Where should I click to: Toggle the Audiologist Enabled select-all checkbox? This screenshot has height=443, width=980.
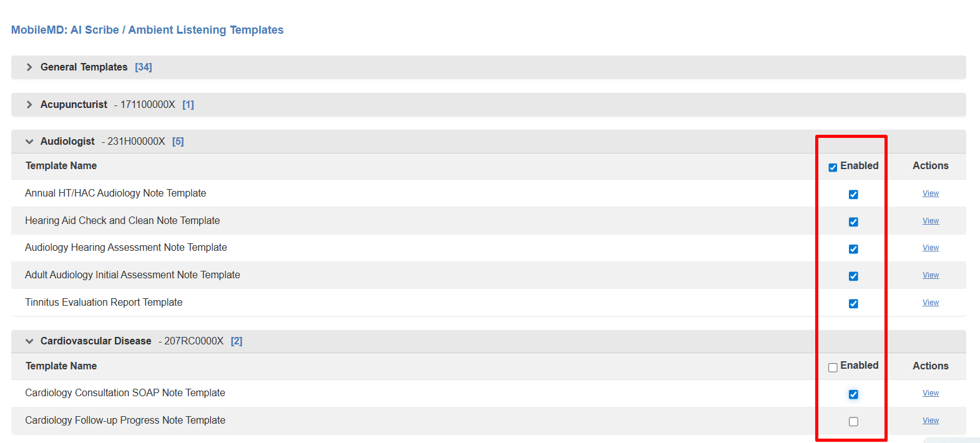click(x=833, y=167)
